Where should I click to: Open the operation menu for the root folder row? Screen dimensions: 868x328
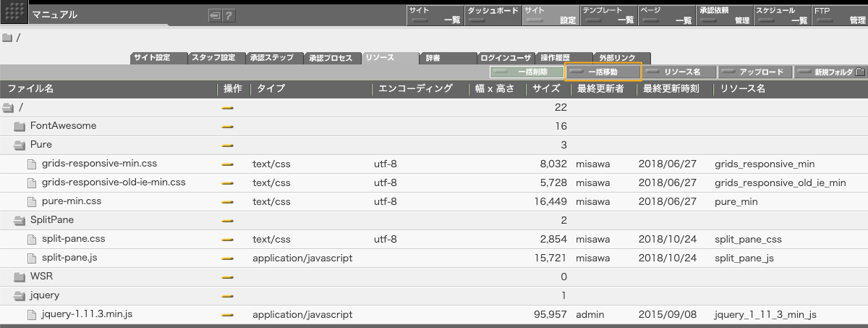(228, 107)
